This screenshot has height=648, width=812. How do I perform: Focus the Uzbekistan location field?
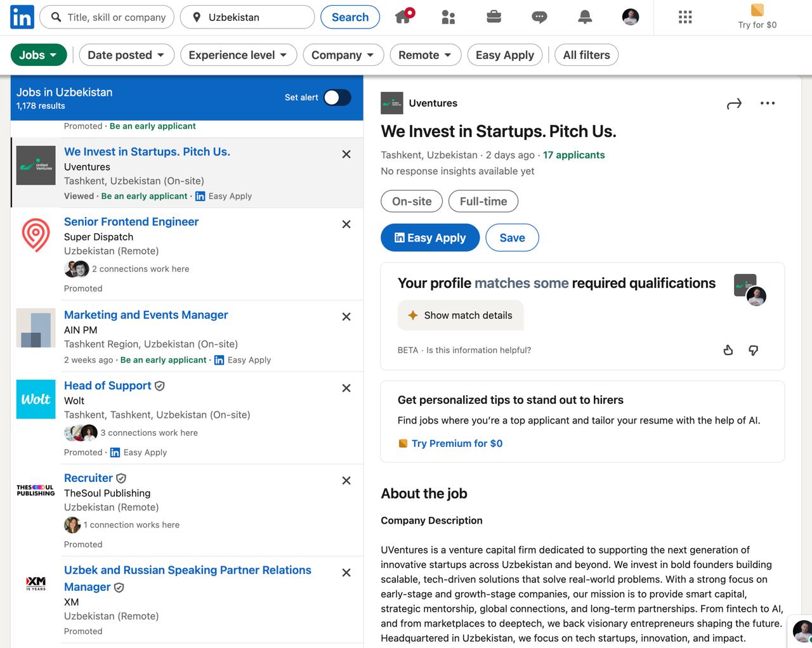(247, 17)
